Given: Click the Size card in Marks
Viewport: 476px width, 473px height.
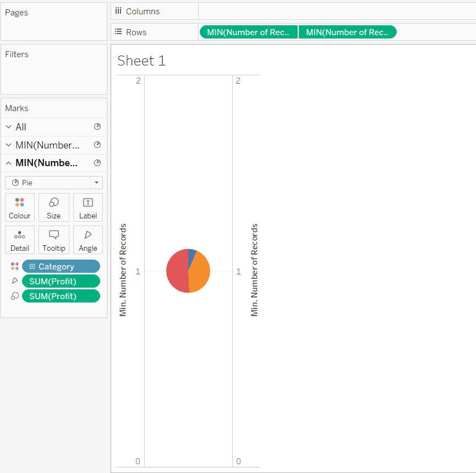Looking at the screenshot, I should [x=54, y=207].
